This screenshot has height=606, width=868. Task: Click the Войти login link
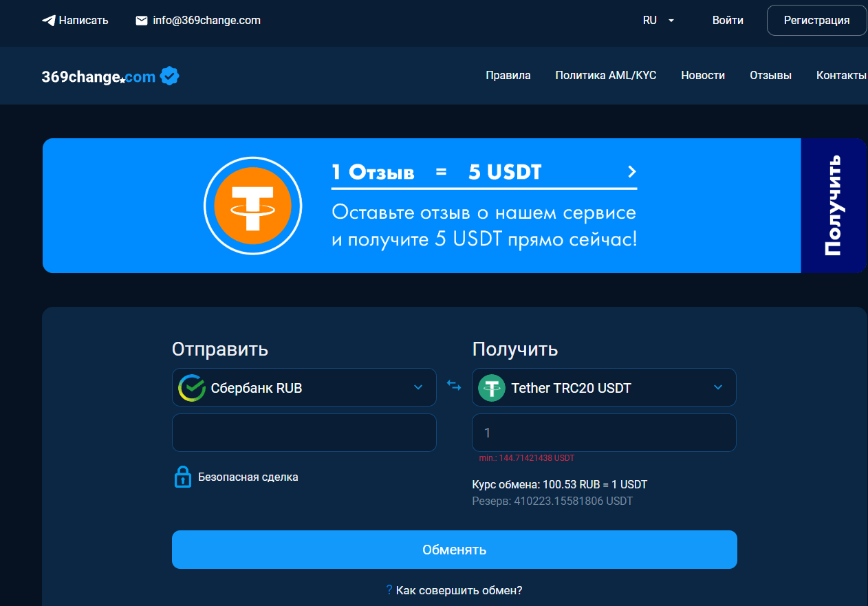[x=728, y=21]
